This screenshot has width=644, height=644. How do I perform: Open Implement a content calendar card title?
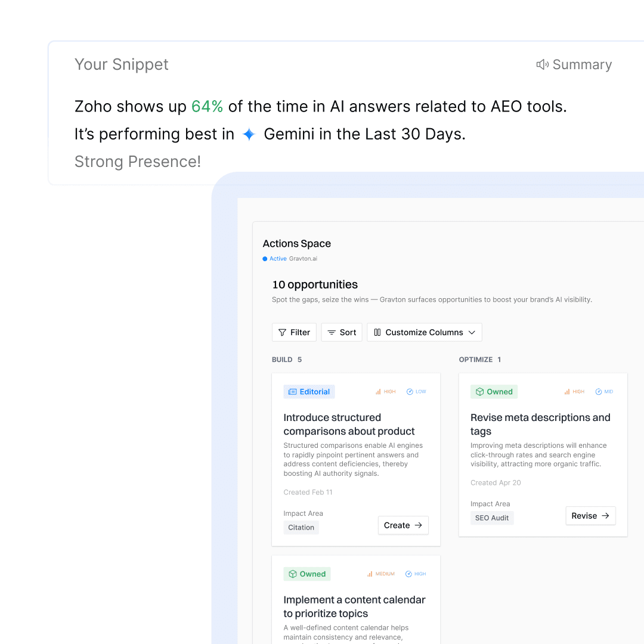[354, 606]
